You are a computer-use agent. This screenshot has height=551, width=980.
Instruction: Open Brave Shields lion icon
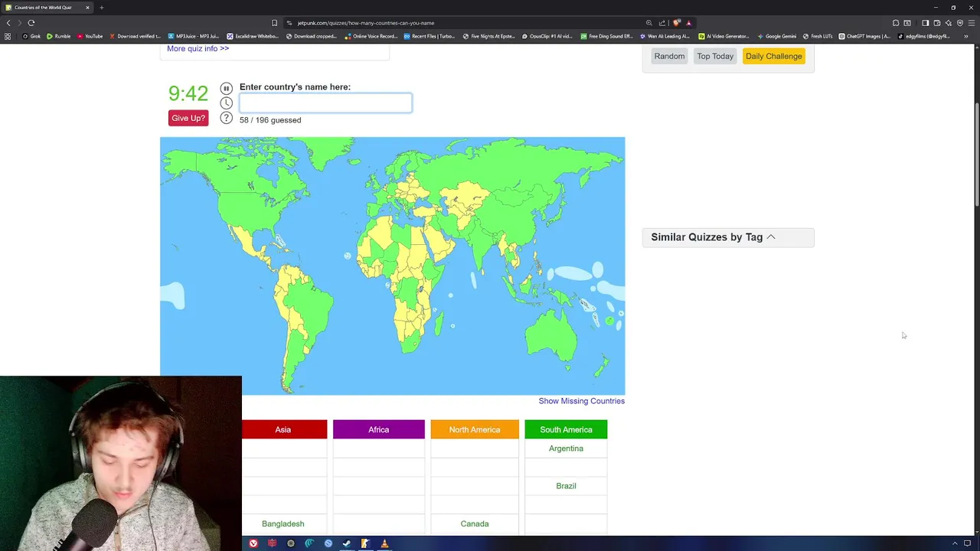point(677,23)
